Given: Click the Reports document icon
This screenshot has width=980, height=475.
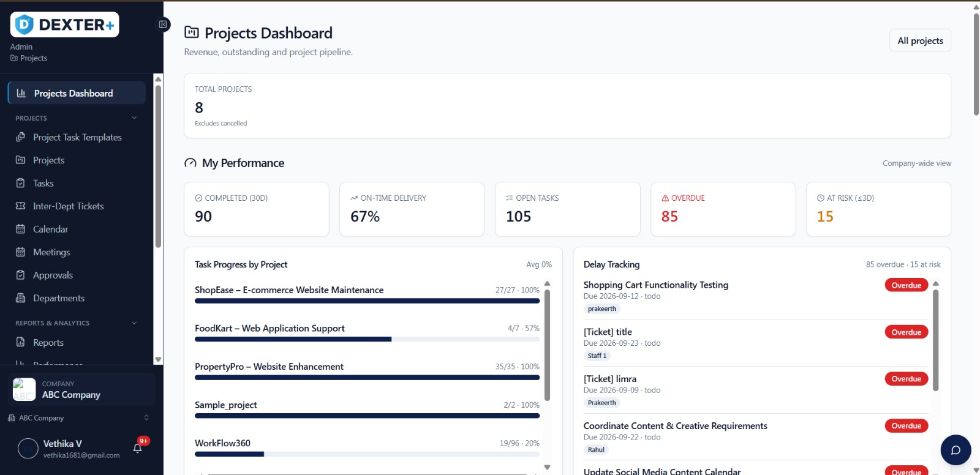Looking at the screenshot, I should pos(20,342).
